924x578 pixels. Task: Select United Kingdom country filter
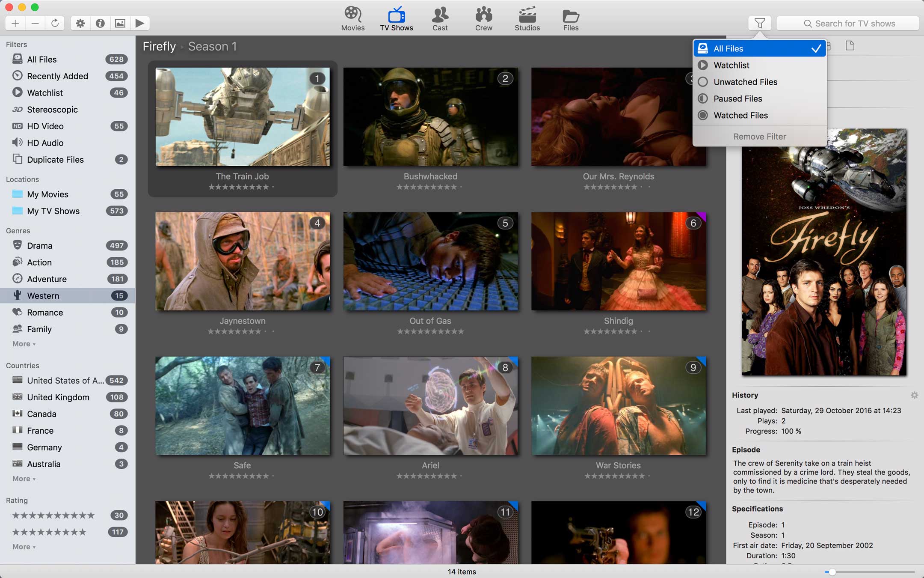(68, 397)
